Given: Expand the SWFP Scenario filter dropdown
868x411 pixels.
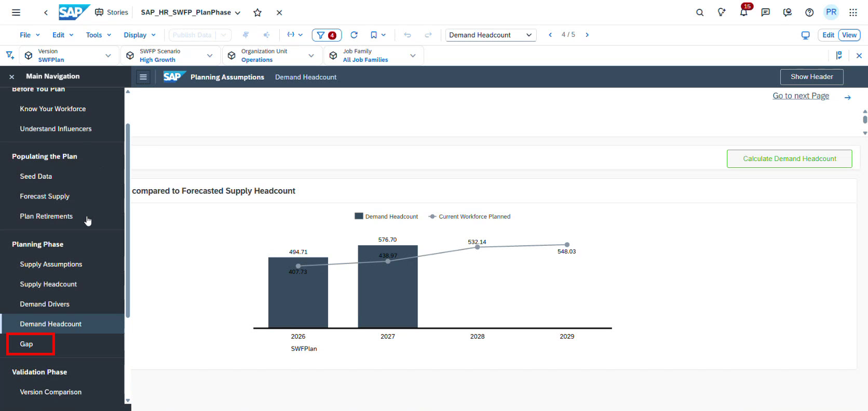Looking at the screenshot, I should tap(210, 56).
